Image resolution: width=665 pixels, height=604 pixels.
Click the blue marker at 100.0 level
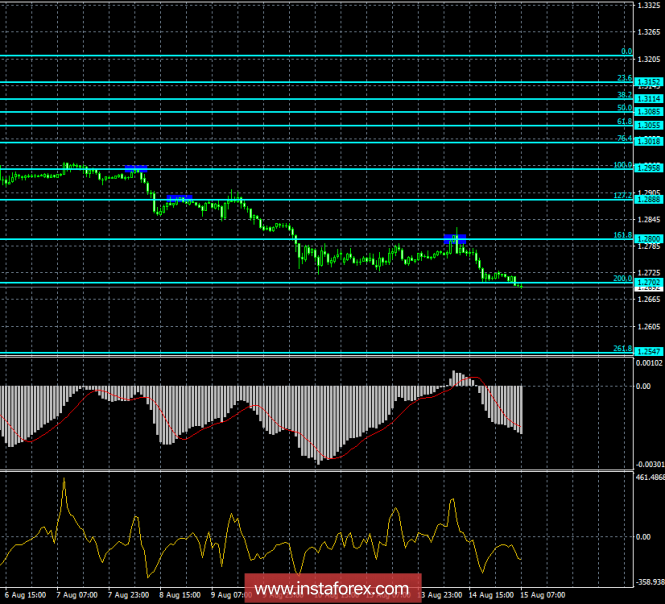[137, 167]
